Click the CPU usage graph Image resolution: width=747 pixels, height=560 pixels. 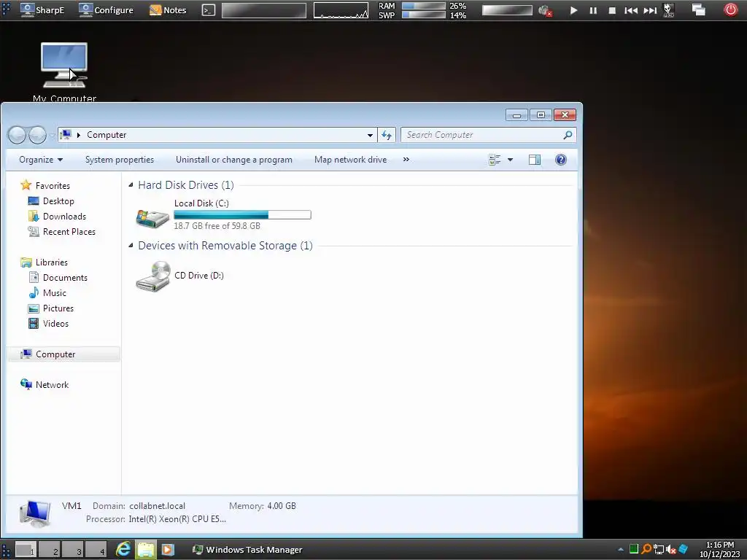pos(341,10)
